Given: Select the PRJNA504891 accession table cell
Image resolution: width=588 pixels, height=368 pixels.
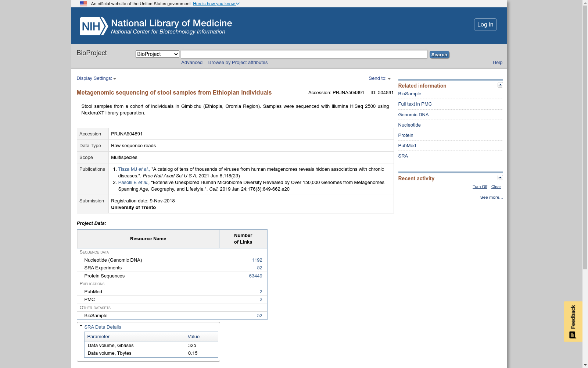Looking at the screenshot, I should [x=251, y=134].
